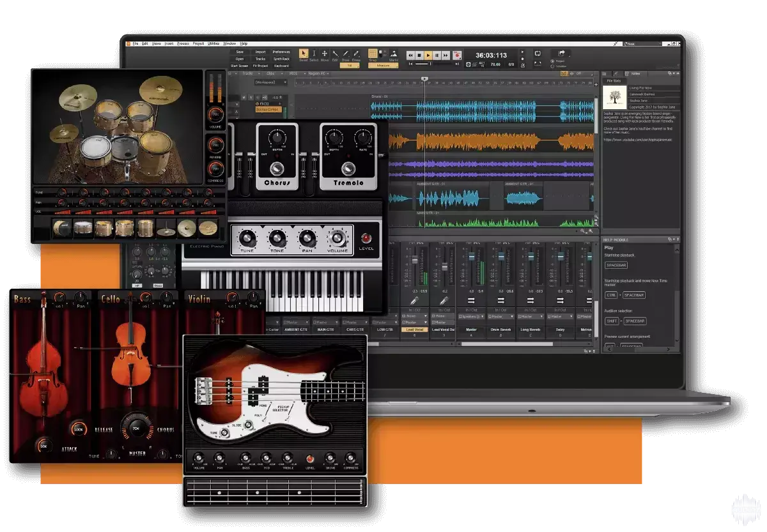Viewport: 767px width, 532px height.
Task: Click the File Stats tab
Action: pyautogui.click(x=614, y=81)
